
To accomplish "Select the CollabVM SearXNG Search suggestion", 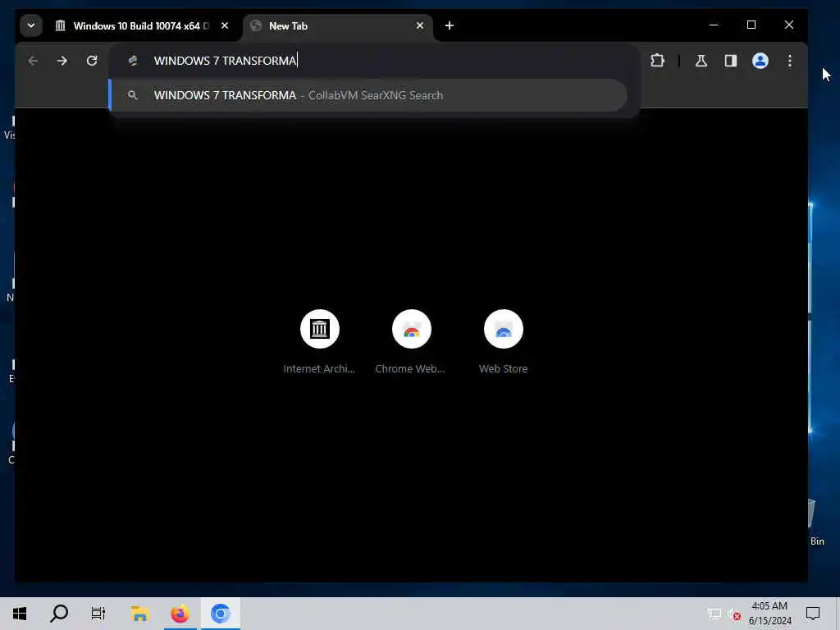I will [369, 95].
